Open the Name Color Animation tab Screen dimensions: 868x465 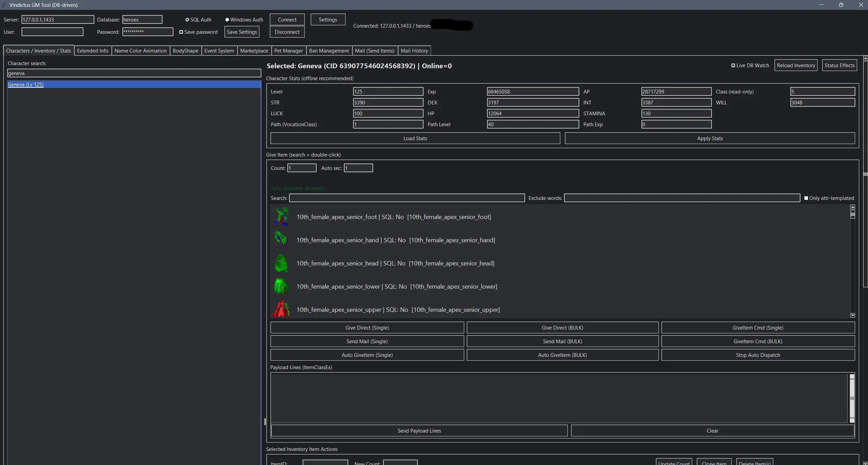(140, 50)
